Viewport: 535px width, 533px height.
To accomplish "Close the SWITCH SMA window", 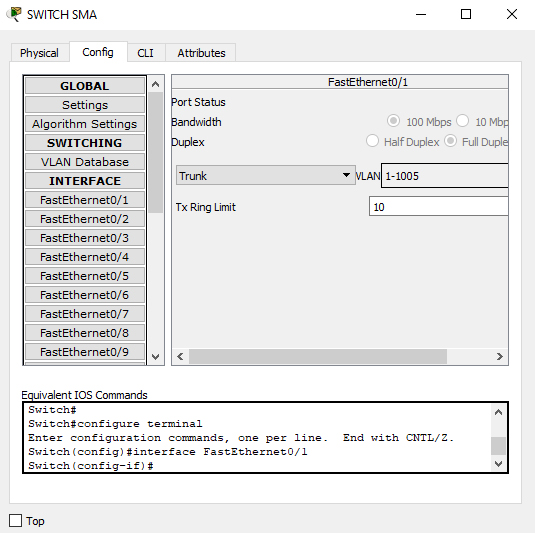I will coord(512,14).
